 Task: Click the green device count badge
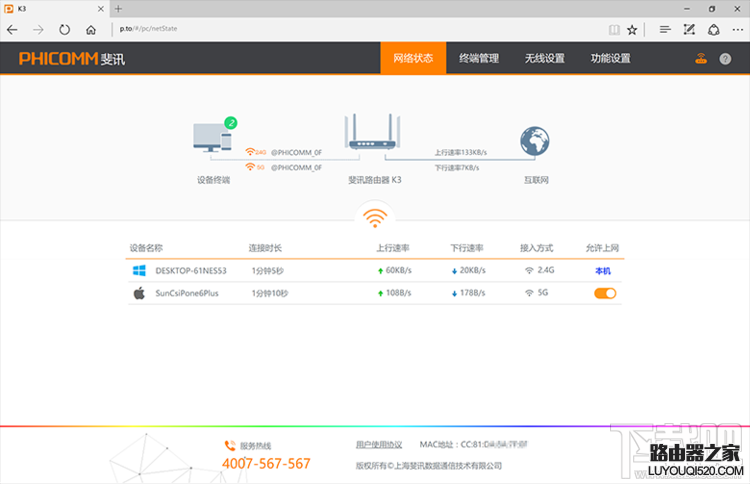coord(231,123)
